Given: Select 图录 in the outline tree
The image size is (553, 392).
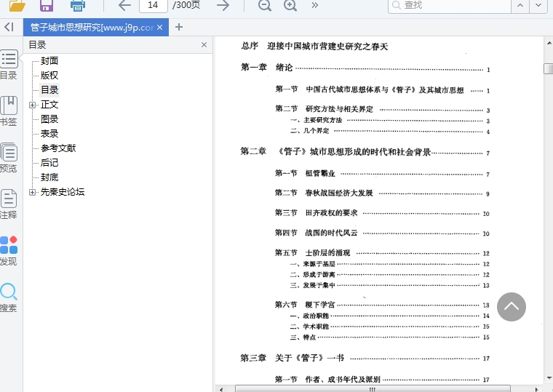Looking at the screenshot, I should pyautogui.click(x=49, y=119).
